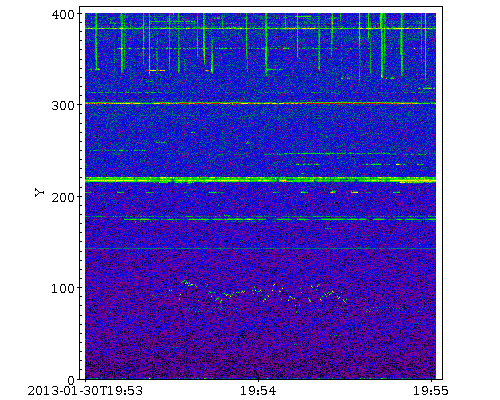Viewport: 500px width, 400px height.
Task: Click the 2013-01-30T19:53 time label
Action: click(85, 391)
